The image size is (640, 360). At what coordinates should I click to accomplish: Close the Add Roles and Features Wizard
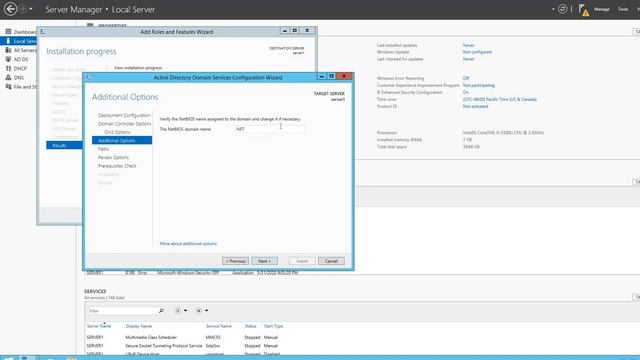[307, 31]
